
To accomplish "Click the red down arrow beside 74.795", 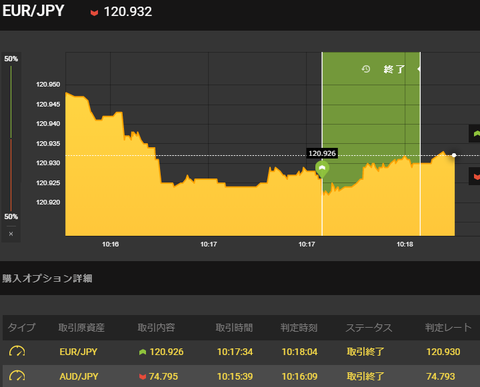I will click(x=143, y=377).
